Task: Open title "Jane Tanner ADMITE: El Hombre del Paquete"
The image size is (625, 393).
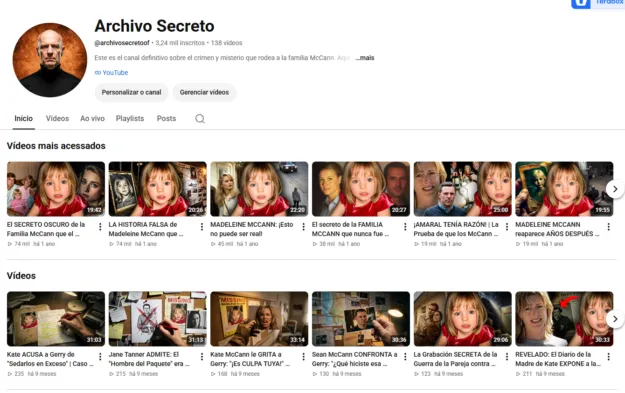Action: pyautogui.click(x=149, y=359)
